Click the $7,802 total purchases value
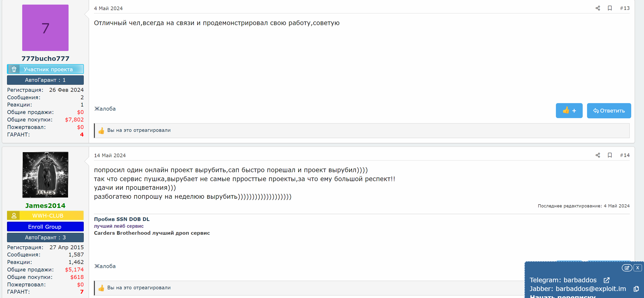The image size is (644, 298). [x=74, y=120]
